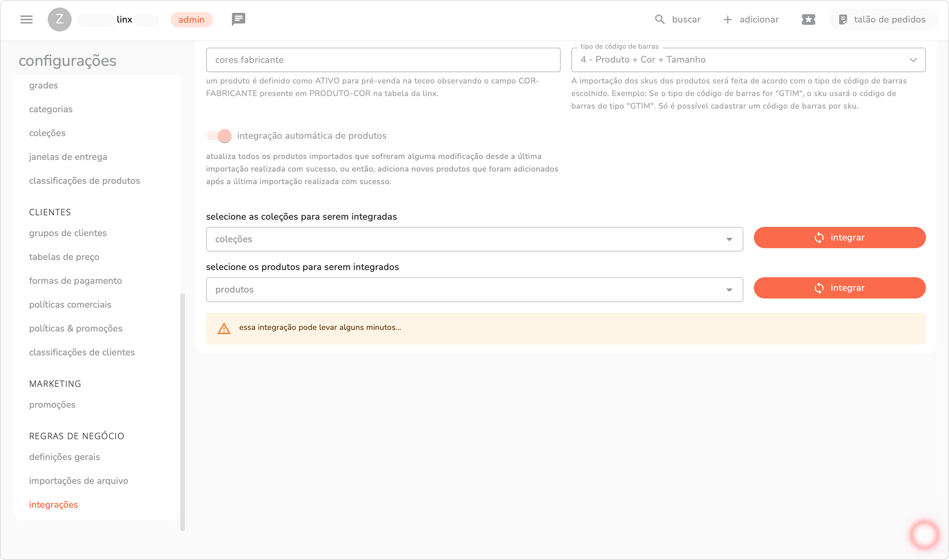Screen dimensions: 949x560
Task: Select formas de pagamento in sidebar
Action: pyautogui.click(x=75, y=281)
